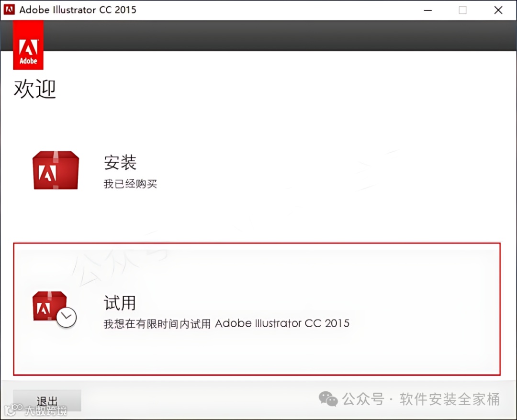Click the red Install package box icon
The width and height of the screenshot is (517, 420).
coord(56,170)
